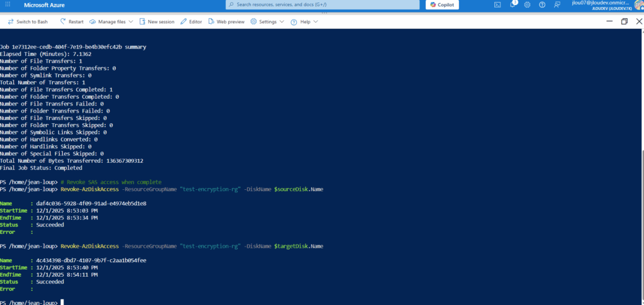Viewport: 644px width, 305px height.
Task: Open Web preview
Action: [x=226, y=21]
